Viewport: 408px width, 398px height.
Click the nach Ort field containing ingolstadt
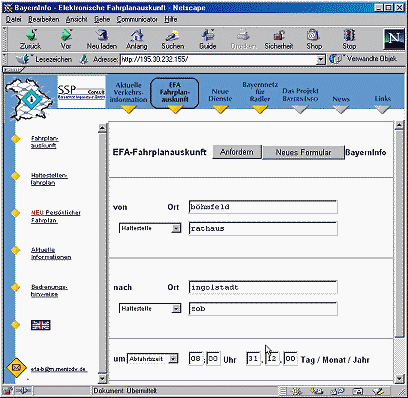(263, 287)
